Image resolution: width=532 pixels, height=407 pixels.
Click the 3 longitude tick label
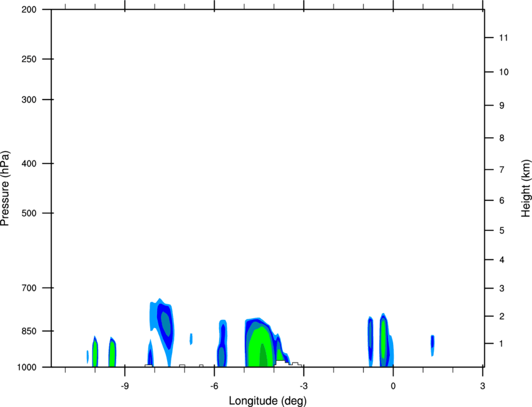[x=483, y=386]
